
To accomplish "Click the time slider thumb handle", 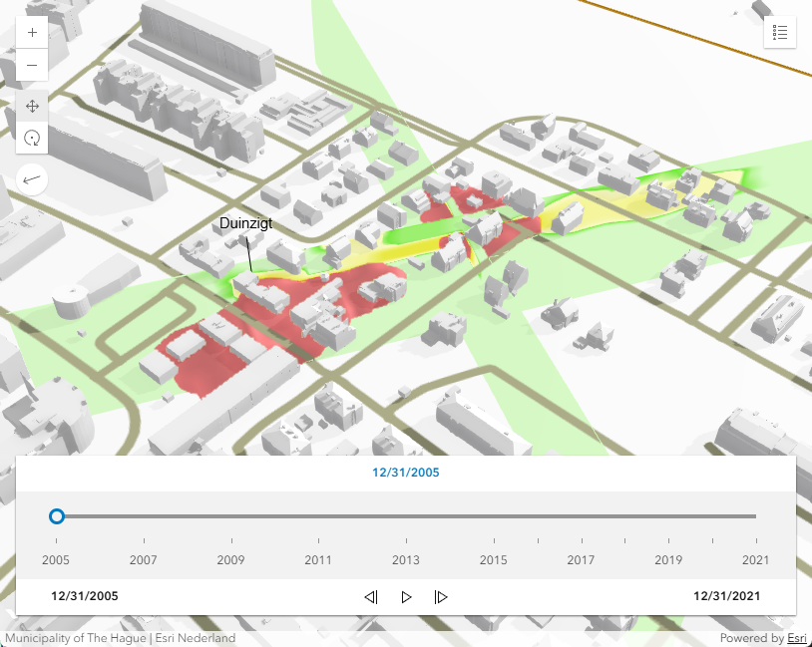I will coord(57,516).
